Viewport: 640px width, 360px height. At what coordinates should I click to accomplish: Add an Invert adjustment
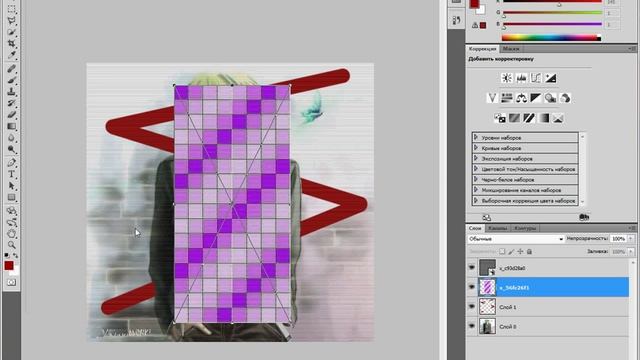500,118
